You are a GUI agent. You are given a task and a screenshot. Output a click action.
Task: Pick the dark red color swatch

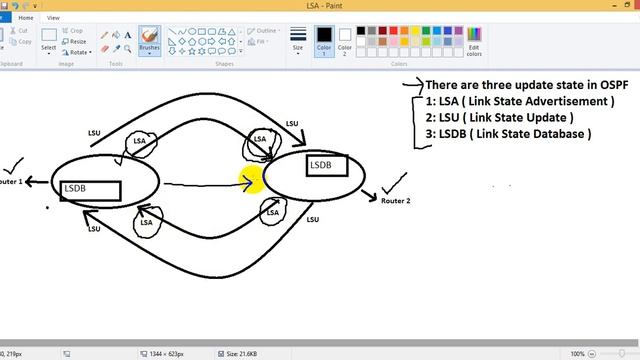(x=382, y=31)
